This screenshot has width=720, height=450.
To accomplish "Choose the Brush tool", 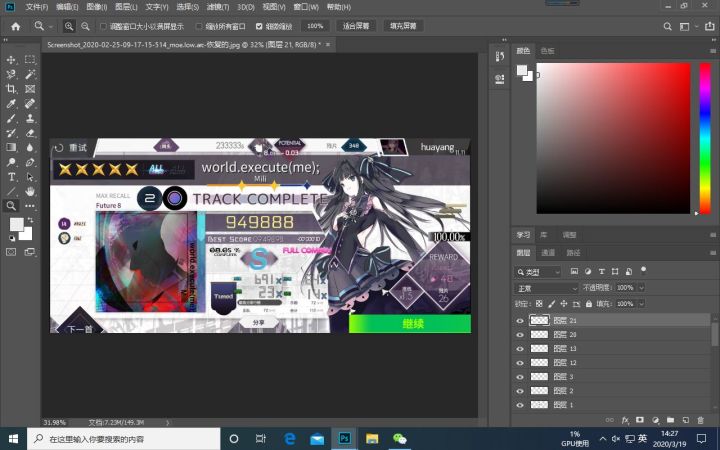I will [11, 118].
